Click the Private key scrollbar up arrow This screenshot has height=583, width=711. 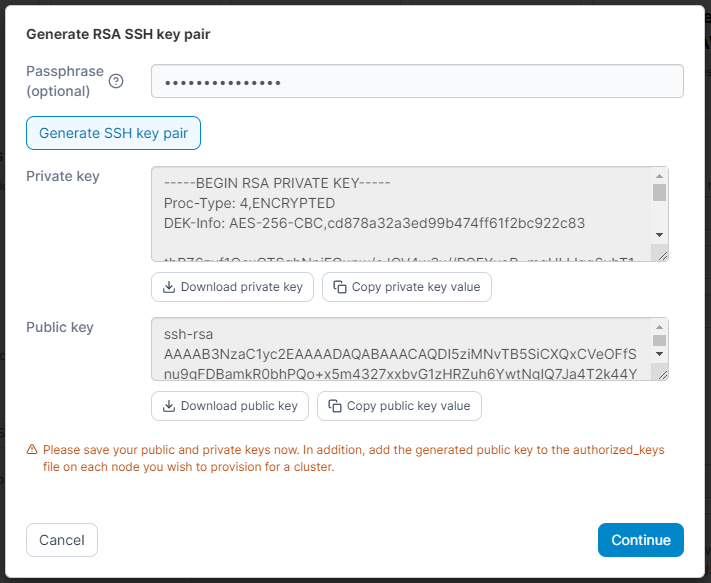click(x=659, y=176)
